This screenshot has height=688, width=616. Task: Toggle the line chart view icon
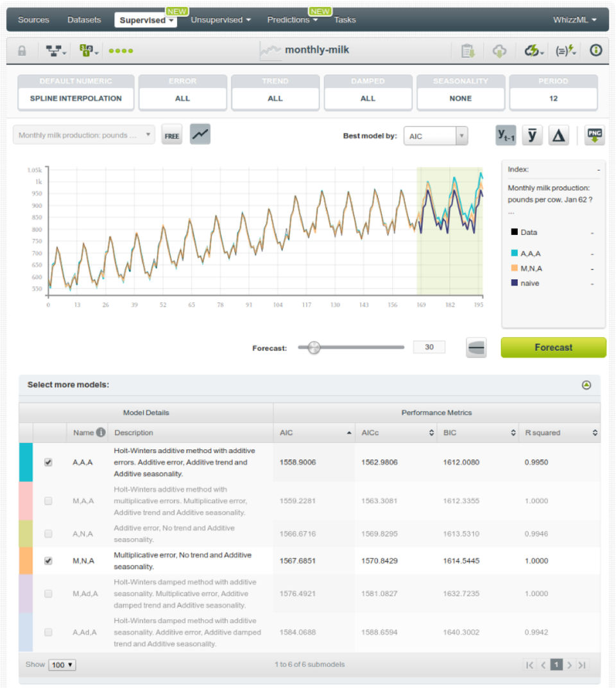click(x=200, y=134)
